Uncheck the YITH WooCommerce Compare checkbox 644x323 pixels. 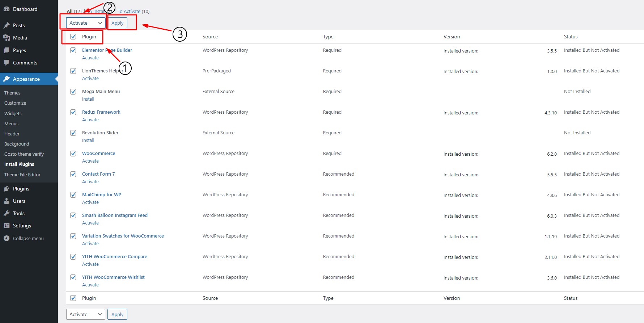pyautogui.click(x=73, y=257)
